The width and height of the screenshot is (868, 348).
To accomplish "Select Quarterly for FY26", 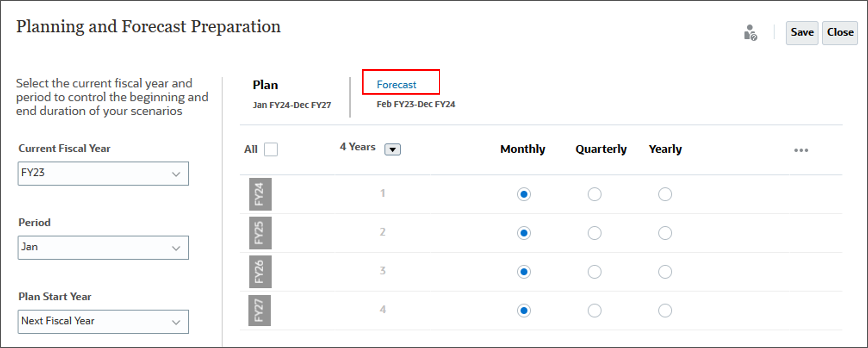I will coord(594,272).
